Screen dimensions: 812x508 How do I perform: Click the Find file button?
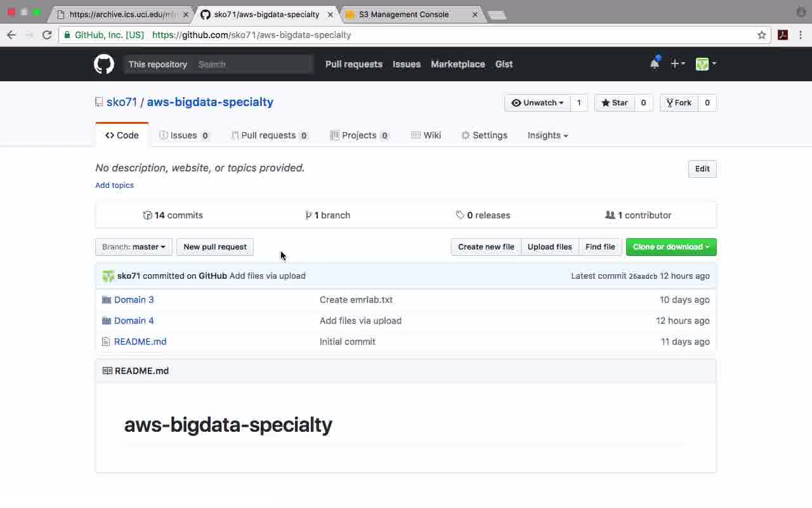click(600, 247)
